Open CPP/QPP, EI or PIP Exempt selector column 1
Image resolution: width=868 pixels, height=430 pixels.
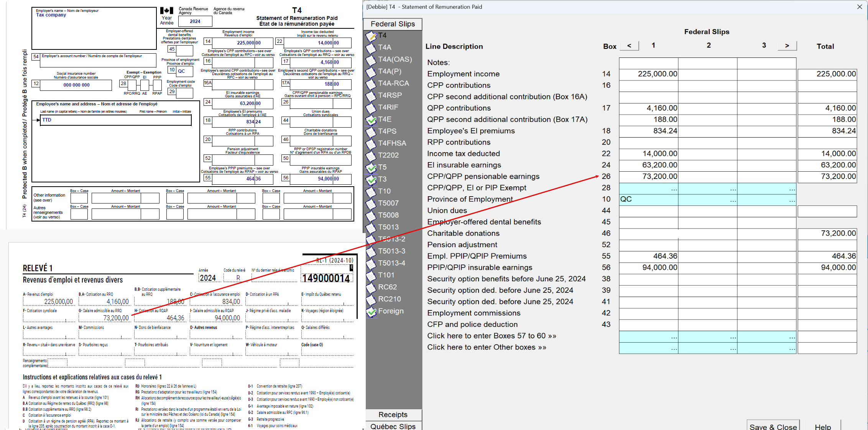pyautogui.click(x=649, y=189)
